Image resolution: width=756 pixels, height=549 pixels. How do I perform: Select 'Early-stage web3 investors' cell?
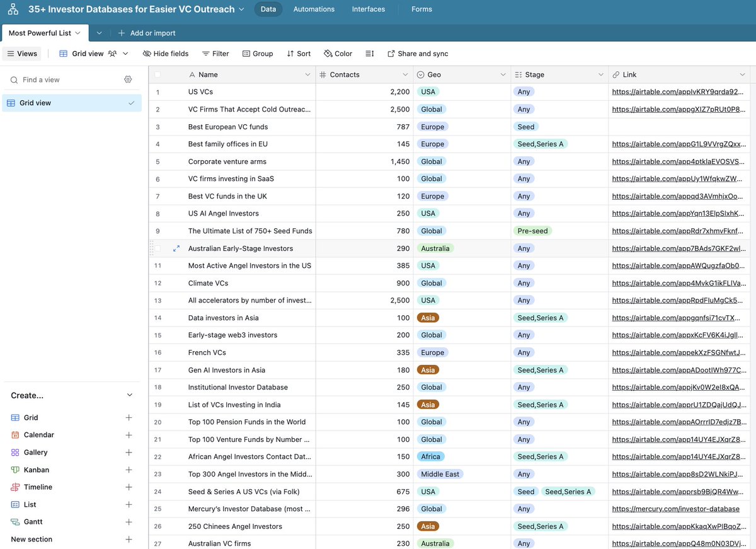click(232, 335)
